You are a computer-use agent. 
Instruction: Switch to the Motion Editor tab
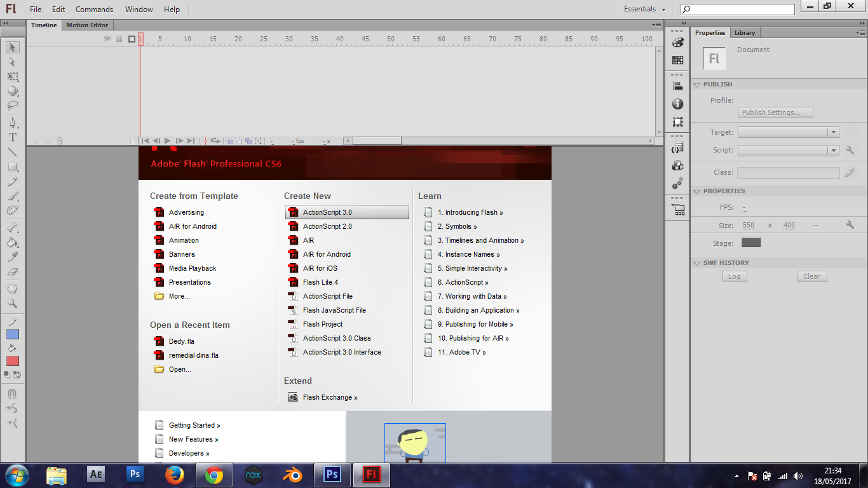pos(87,25)
